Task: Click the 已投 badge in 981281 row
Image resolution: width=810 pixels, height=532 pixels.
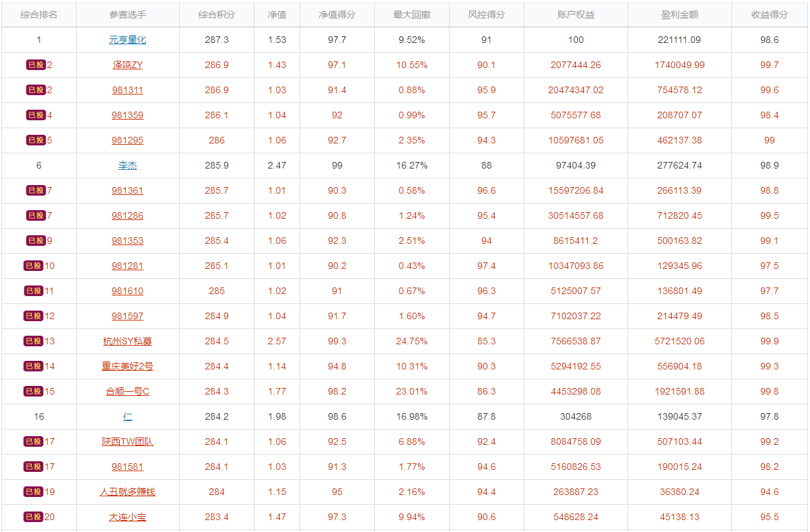Action: [x=33, y=266]
